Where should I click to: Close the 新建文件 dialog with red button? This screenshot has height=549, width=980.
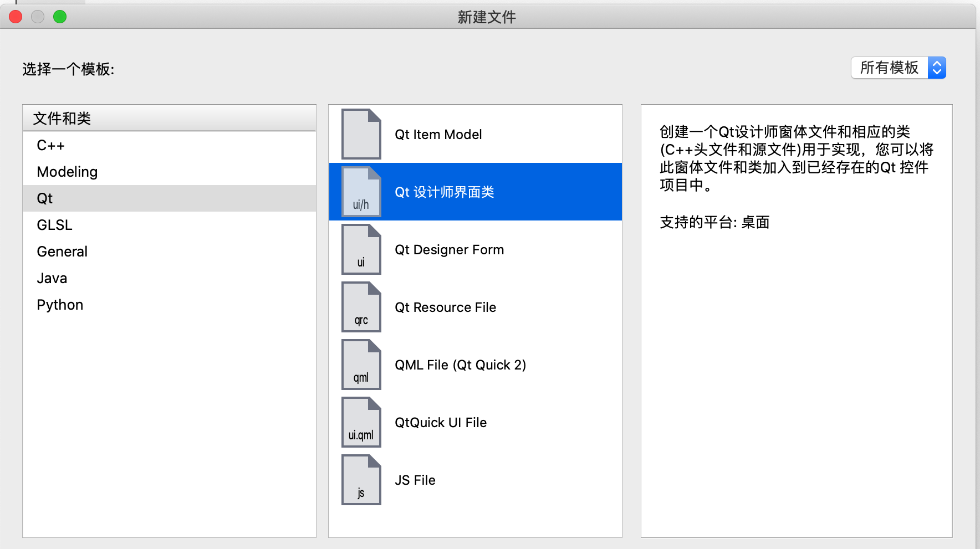[x=16, y=17]
